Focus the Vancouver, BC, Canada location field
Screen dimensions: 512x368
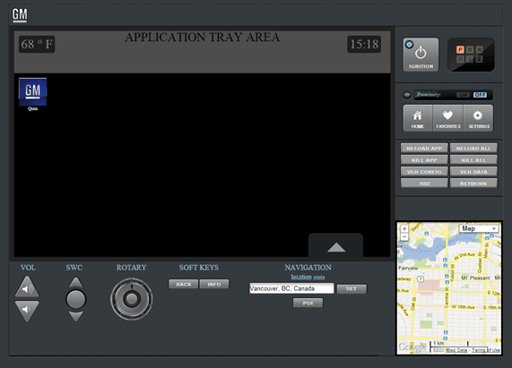coord(291,288)
